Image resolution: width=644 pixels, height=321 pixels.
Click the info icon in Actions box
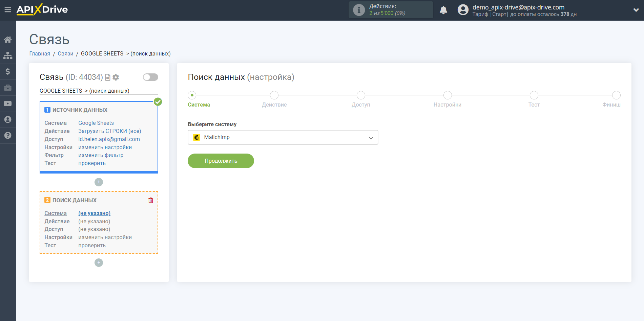pos(359,10)
